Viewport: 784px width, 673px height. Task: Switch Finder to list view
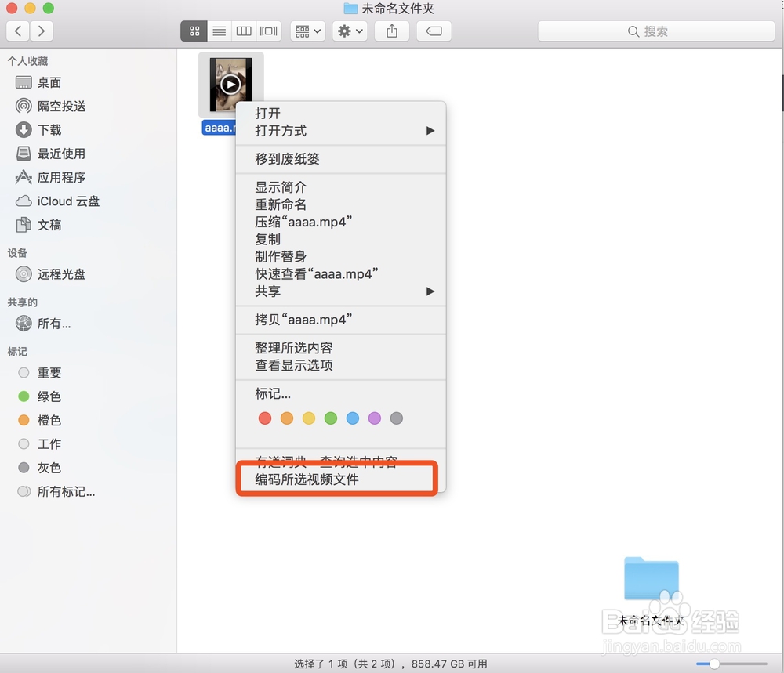click(219, 31)
